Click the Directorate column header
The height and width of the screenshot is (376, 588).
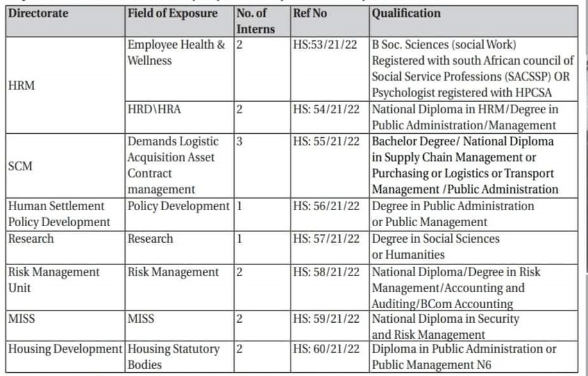[x=38, y=14]
